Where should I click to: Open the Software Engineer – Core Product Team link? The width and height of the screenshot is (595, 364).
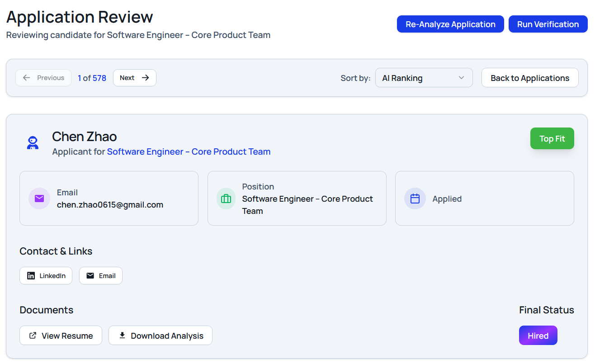point(189,152)
